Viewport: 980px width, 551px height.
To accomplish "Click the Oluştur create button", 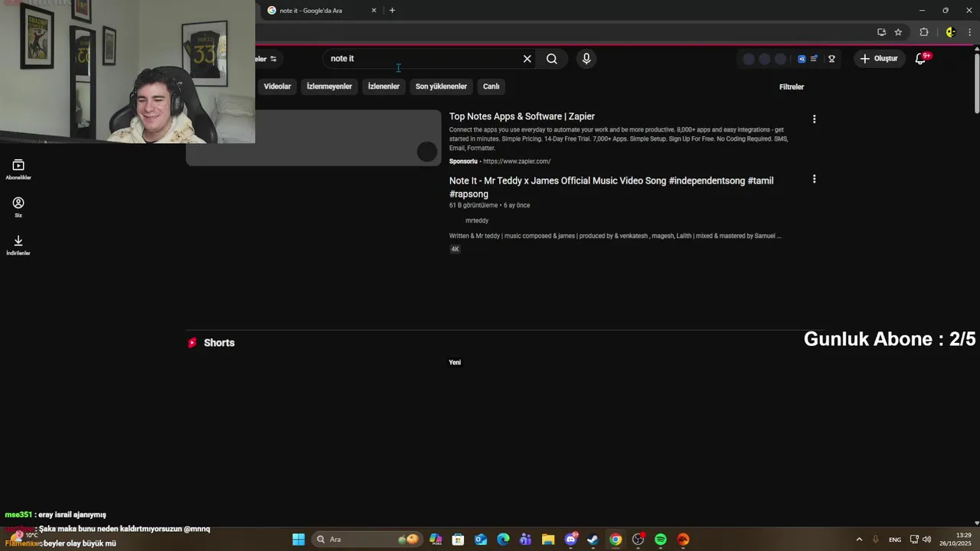I will (x=879, y=58).
